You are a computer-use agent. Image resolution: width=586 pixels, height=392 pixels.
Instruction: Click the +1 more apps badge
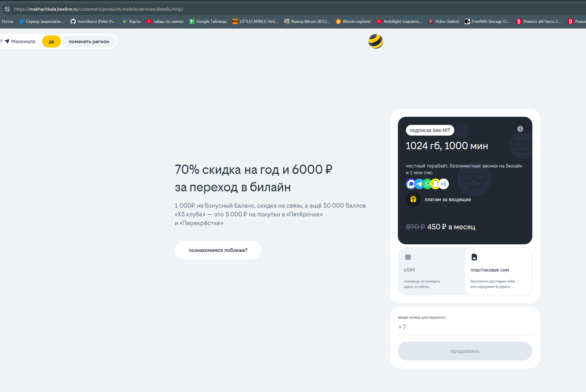(444, 184)
